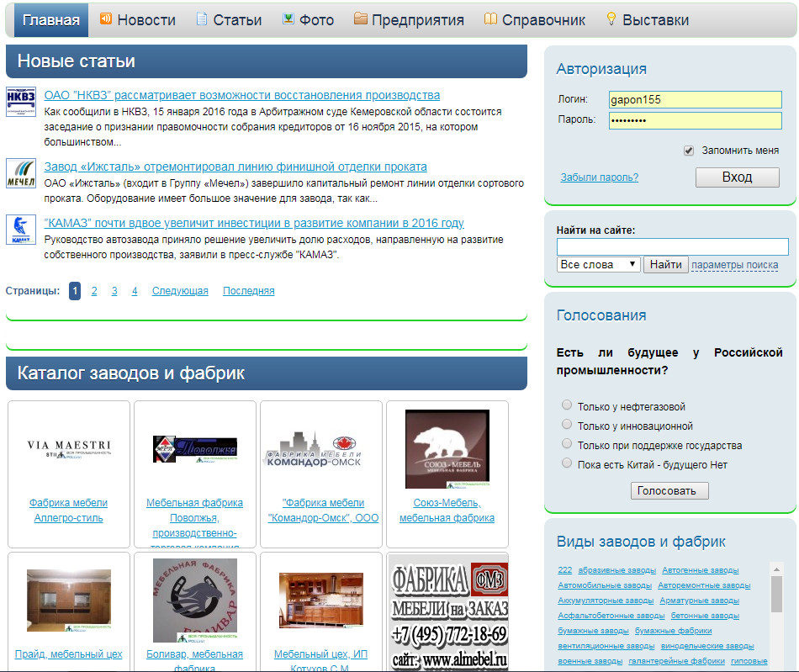The image size is (799, 672).
Task: Click the Следующая pagination link
Action: [x=180, y=291]
